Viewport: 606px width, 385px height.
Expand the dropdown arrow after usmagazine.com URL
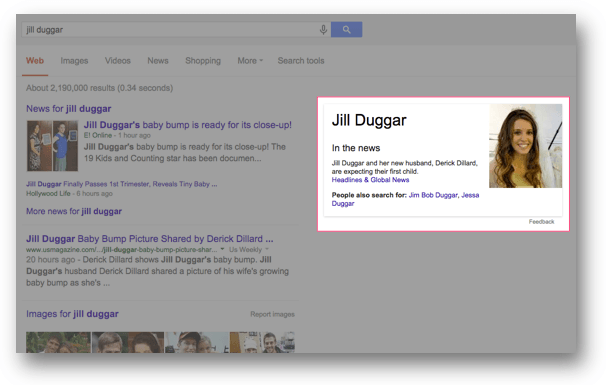[x=222, y=249]
